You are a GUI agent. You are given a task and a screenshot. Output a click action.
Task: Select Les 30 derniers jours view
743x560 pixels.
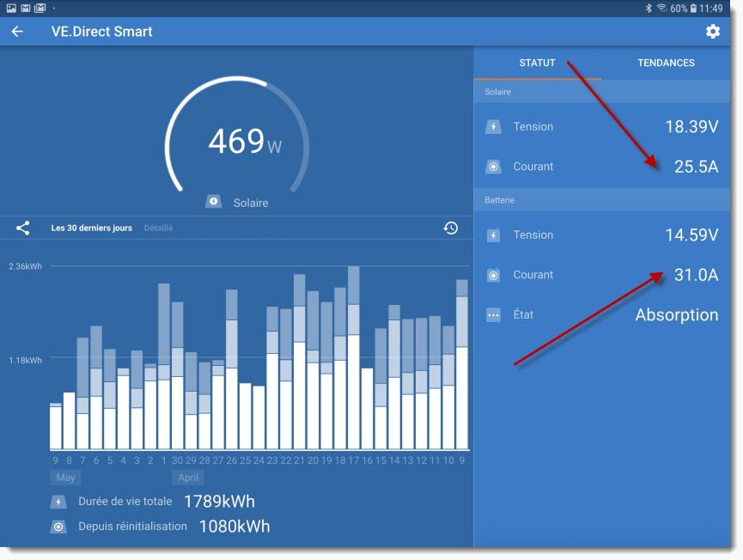tap(91, 228)
